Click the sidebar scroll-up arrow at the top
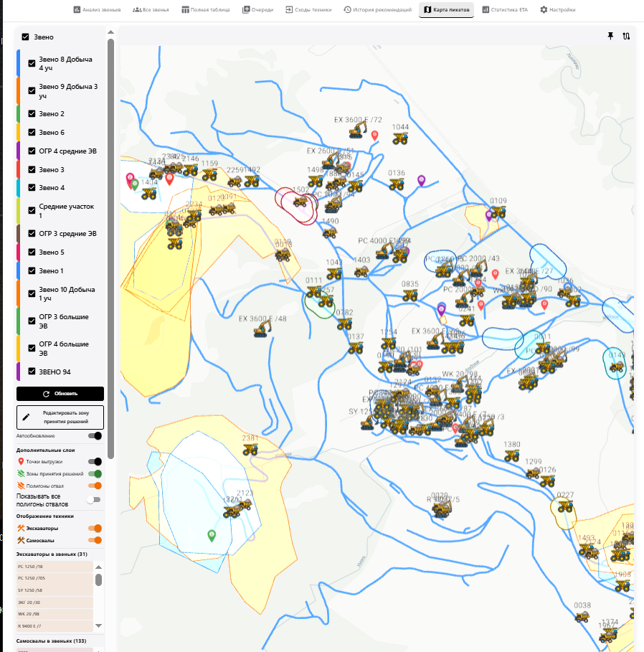Image resolution: width=644 pixels, height=652 pixels. point(110,32)
